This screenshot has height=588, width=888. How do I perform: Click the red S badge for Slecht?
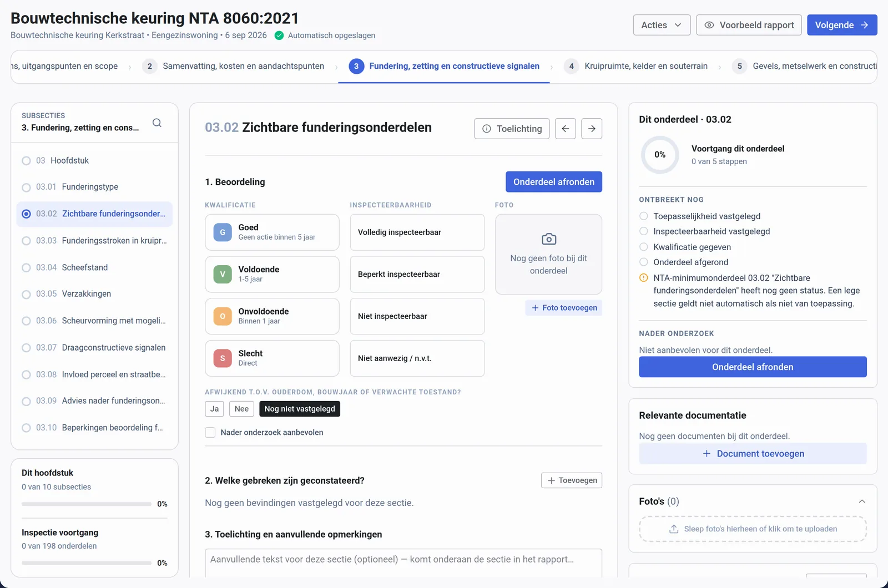click(x=223, y=358)
